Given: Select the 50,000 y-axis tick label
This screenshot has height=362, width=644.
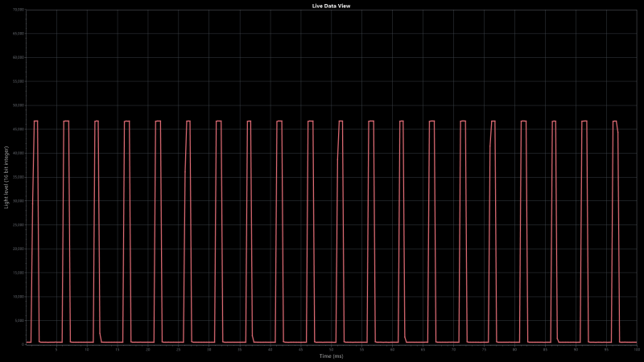Looking at the screenshot, I should pos(19,105).
